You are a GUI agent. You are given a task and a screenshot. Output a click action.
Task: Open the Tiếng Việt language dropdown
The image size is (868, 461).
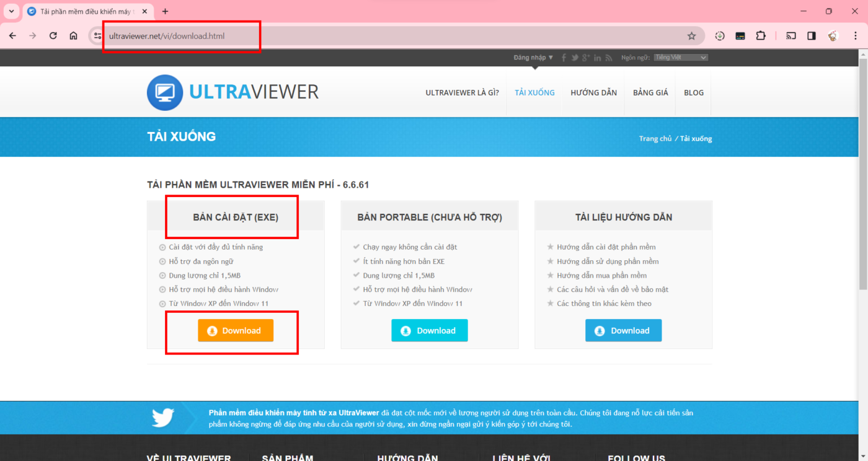point(681,58)
